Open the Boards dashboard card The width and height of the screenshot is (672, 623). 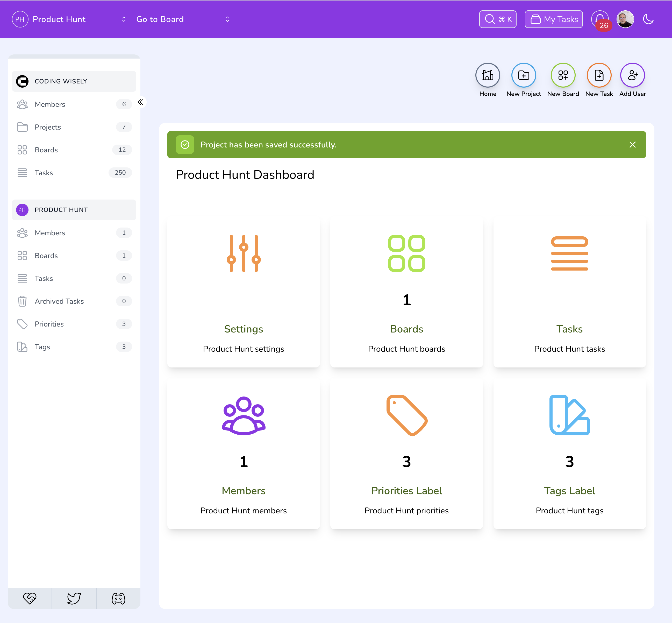pyautogui.click(x=406, y=292)
